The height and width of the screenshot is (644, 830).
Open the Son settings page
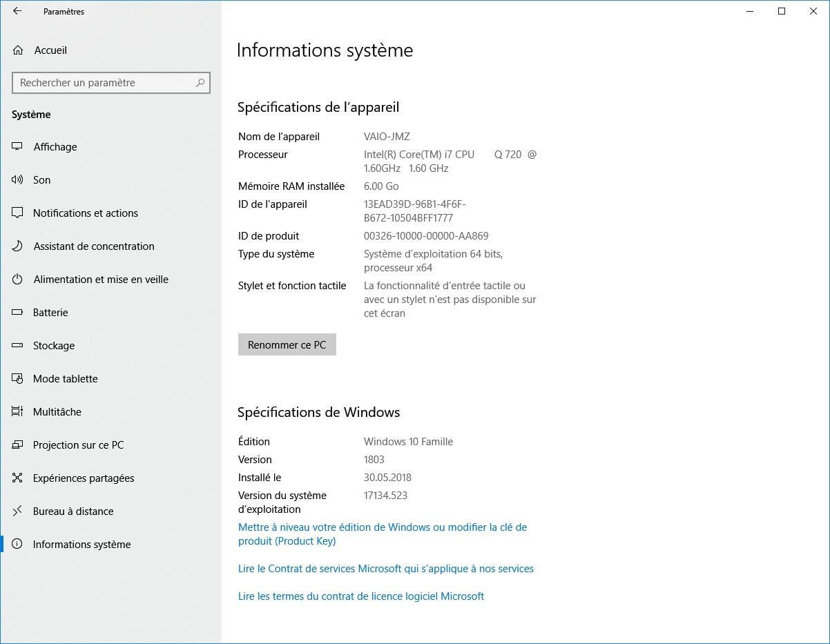(110, 180)
